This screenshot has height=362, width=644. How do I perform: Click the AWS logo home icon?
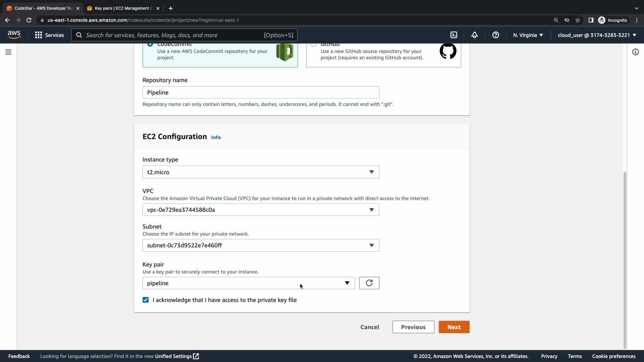coord(14,35)
